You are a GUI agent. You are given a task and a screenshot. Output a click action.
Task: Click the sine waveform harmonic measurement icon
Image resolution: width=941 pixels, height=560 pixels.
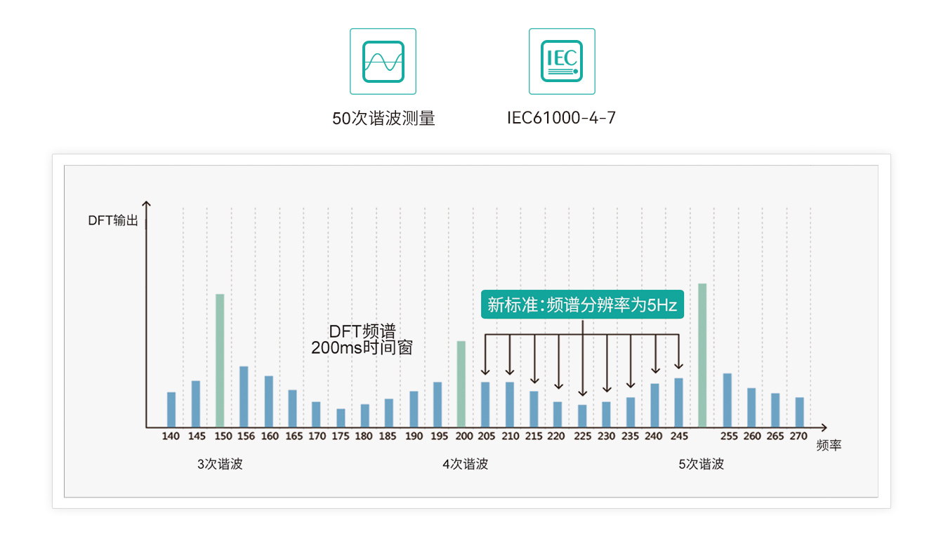383,61
